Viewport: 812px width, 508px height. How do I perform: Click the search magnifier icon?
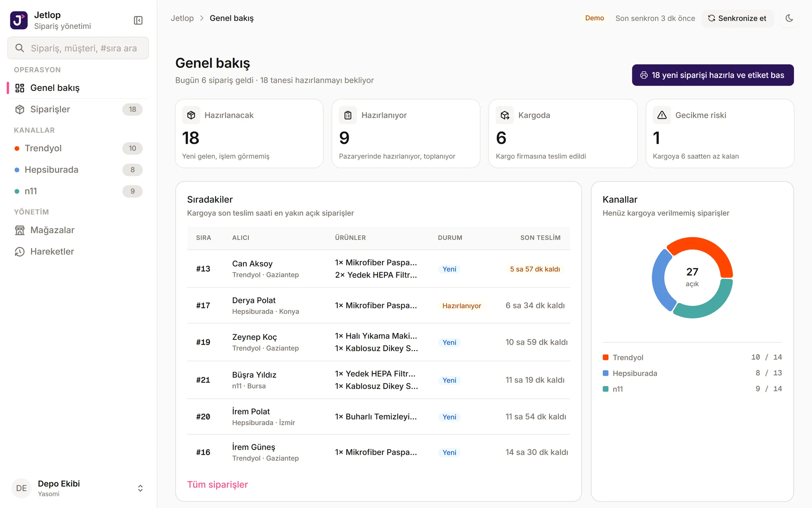tap(20, 48)
